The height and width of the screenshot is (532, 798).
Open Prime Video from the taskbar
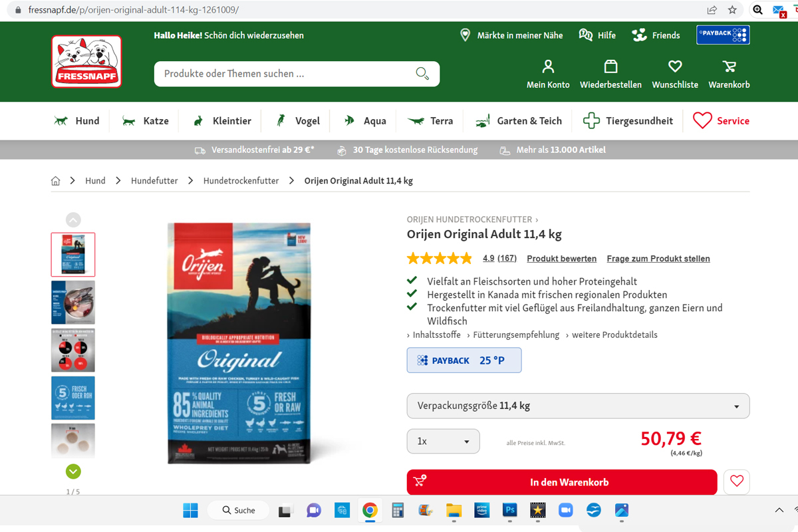click(482, 510)
